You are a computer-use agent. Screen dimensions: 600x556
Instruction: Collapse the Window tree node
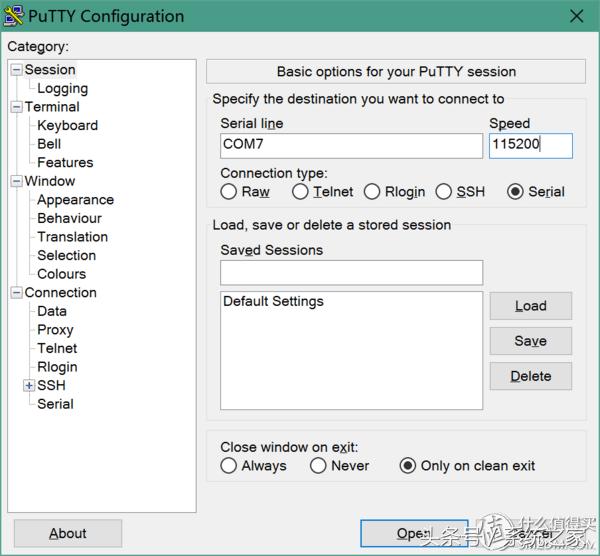point(16,181)
